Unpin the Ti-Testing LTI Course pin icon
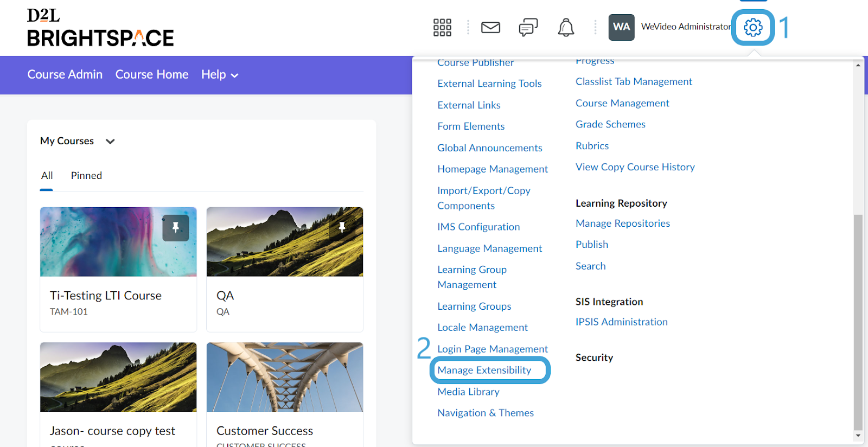The image size is (868, 447). [x=176, y=228]
